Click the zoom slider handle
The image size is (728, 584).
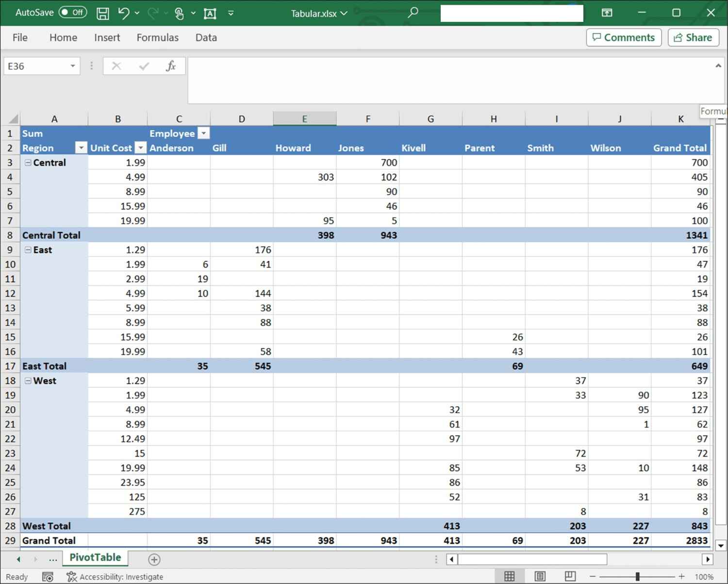[637, 576]
